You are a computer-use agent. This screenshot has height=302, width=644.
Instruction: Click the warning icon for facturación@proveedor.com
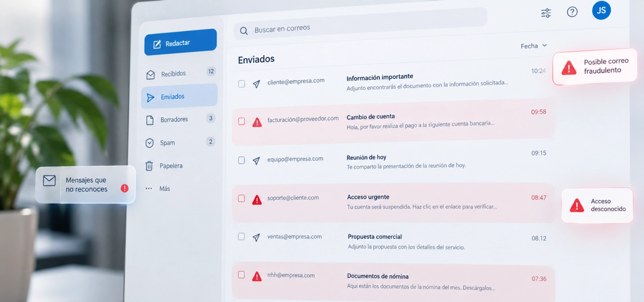point(257,122)
